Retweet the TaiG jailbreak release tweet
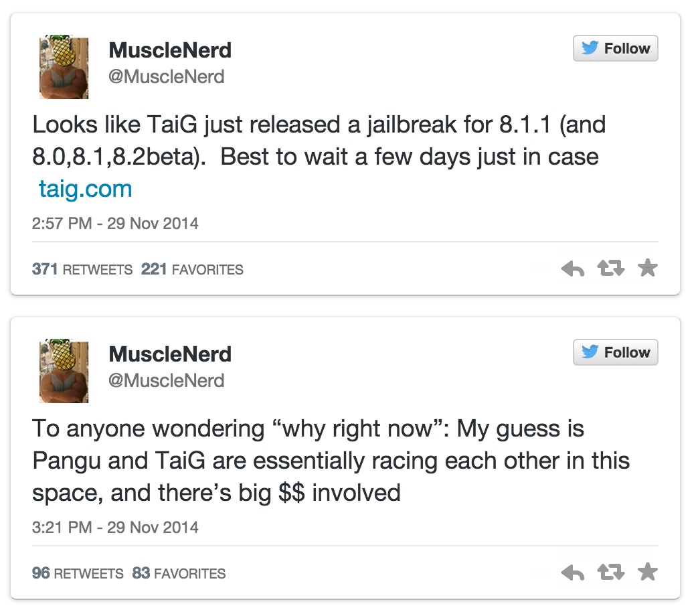 click(610, 269)
